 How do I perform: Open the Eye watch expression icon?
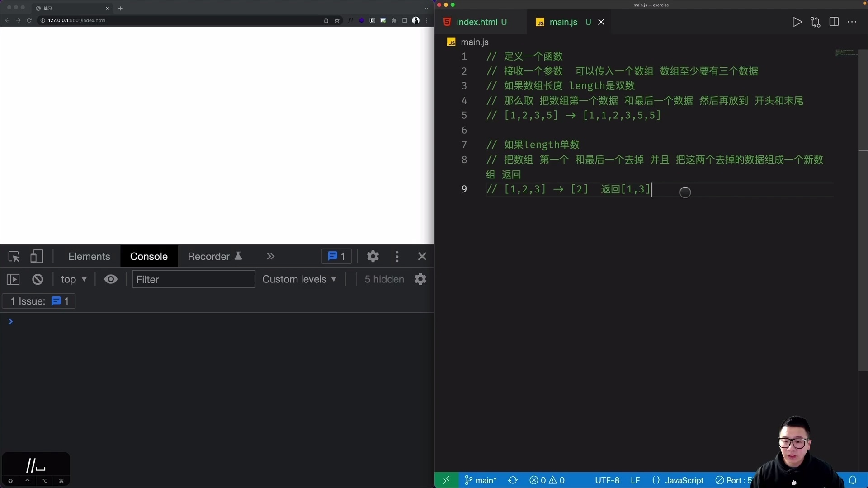[111, 279]
